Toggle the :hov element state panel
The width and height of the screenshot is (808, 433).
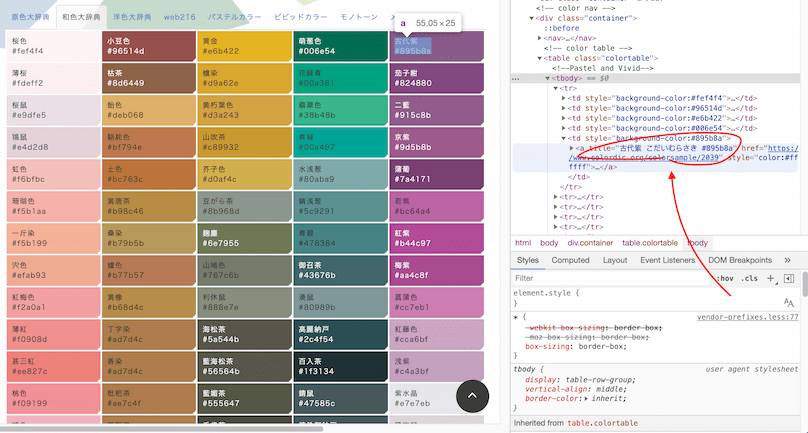[725, 278]
